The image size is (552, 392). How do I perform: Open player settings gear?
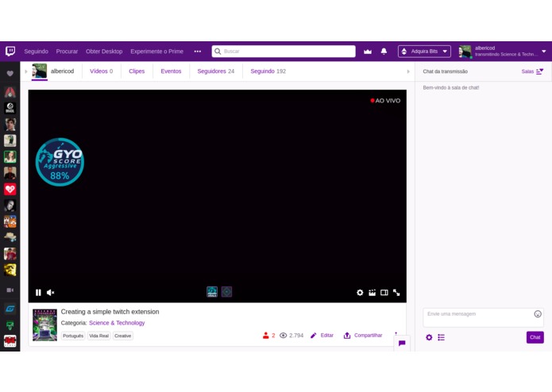click(360, 293)
